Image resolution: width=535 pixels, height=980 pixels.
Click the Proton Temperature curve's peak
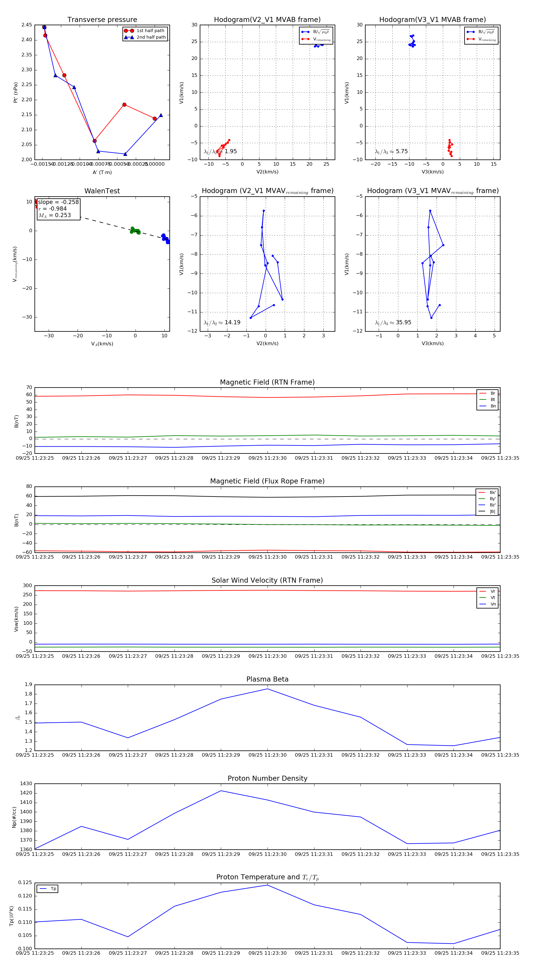pos(267,885)
